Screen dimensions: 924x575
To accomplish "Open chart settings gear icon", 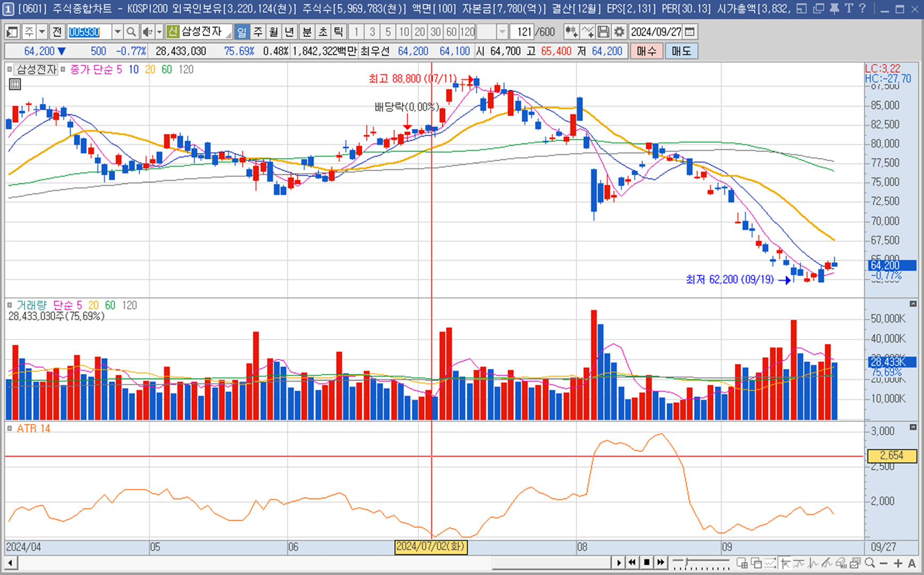I will (619, 32).
